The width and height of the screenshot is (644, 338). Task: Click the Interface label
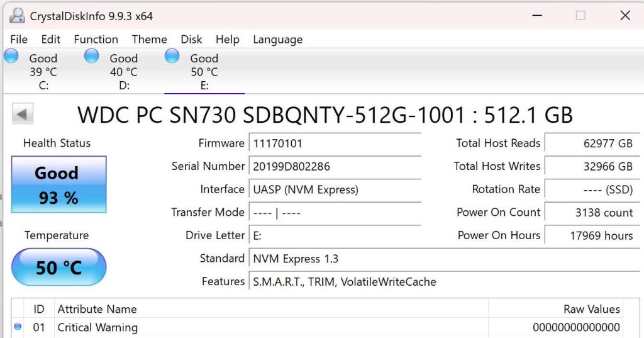click(222, 189)
